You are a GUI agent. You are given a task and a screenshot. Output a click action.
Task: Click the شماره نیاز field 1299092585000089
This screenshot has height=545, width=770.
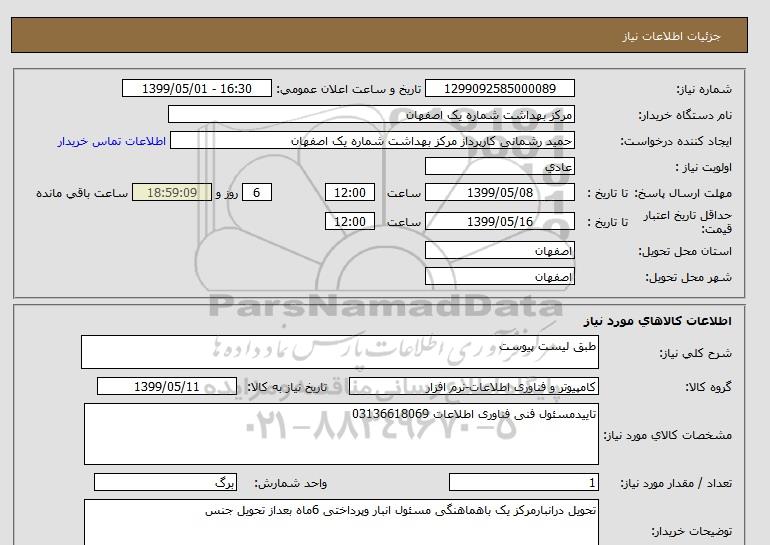click(499, 88)
